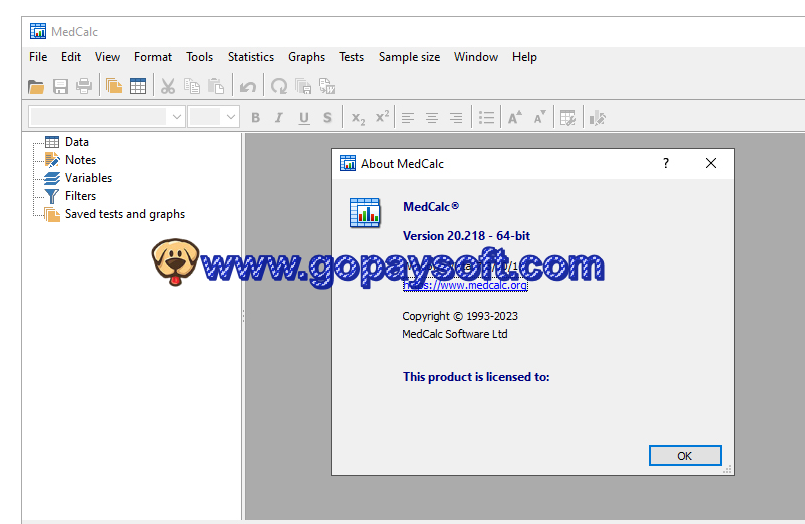The width and height of the screenshot is (805, 524).
Task: Apply subscript formatting
Action: (x=358, y=119)
